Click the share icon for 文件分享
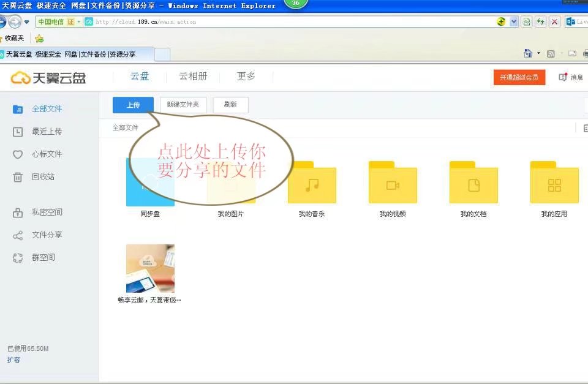588x384 pixels. click(x=18, y=236)
